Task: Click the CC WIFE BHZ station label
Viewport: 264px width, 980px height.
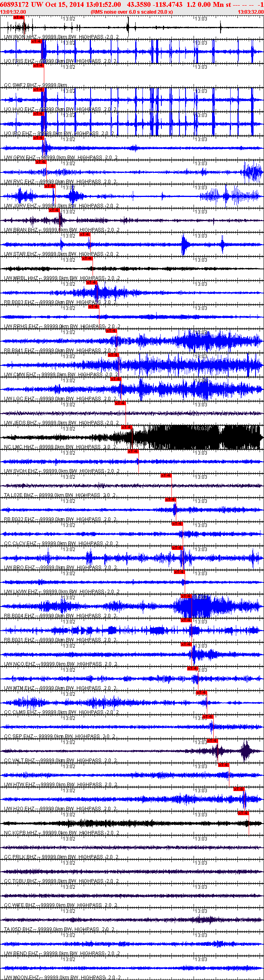Action: [x=20, y=905]
